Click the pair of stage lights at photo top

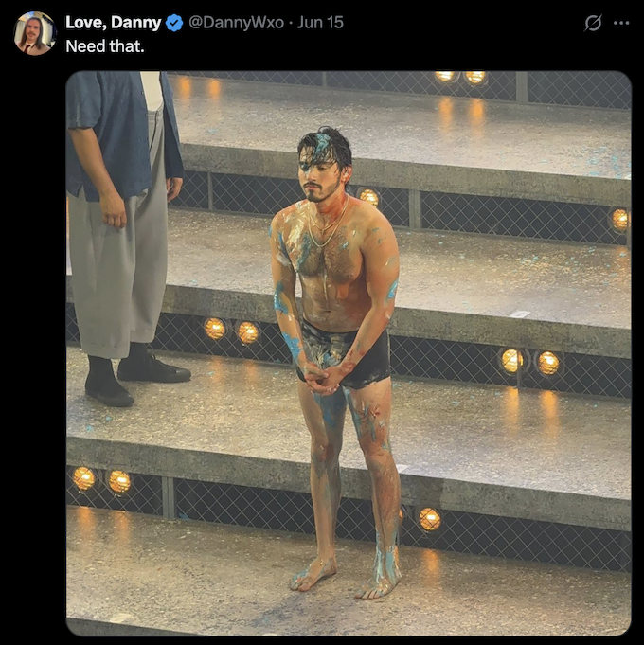(459, 77)
